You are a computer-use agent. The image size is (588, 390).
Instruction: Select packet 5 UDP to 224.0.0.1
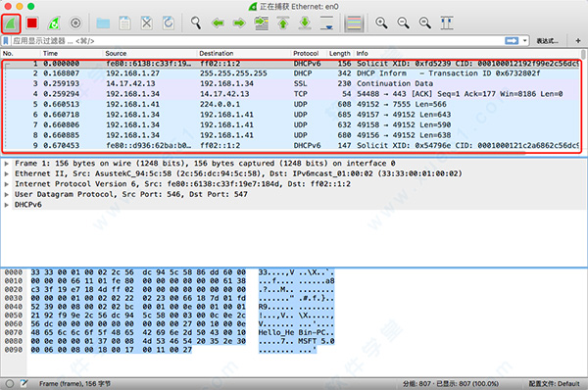pyautogui.click(x=291, y=104)
